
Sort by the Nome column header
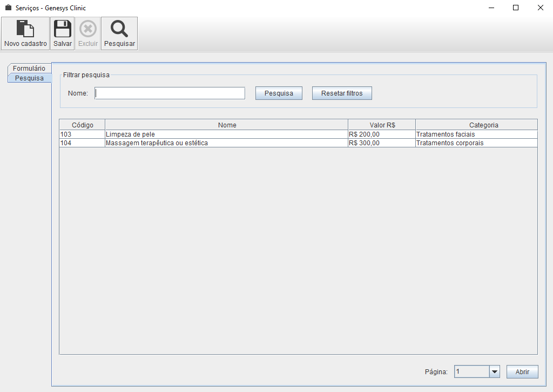coord(227,125)
